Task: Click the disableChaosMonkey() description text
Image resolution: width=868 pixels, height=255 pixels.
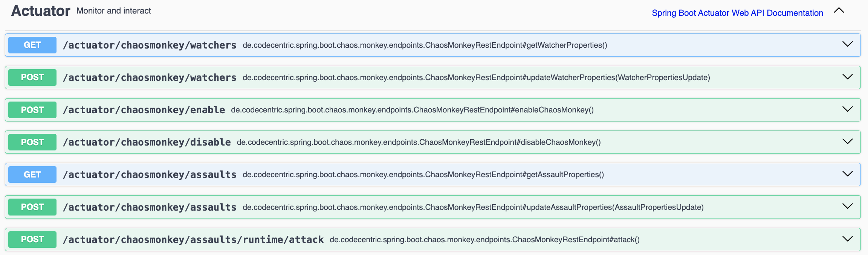Action: pos(419,142)
